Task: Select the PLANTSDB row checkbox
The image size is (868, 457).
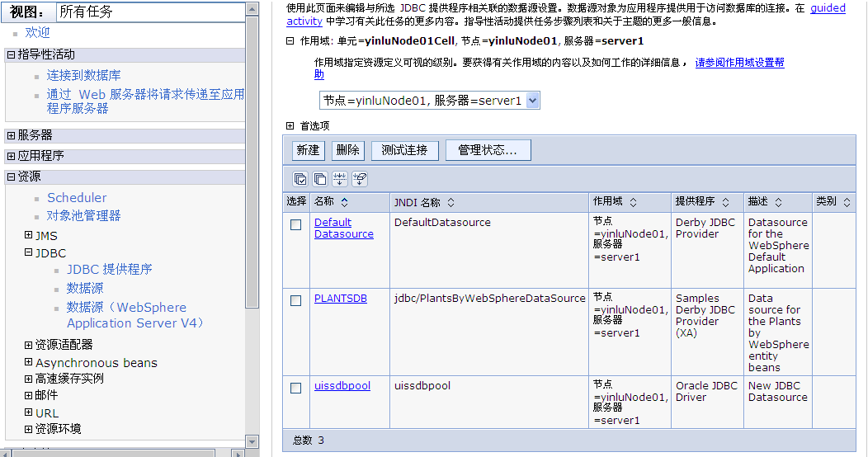Action: (296, 301)
